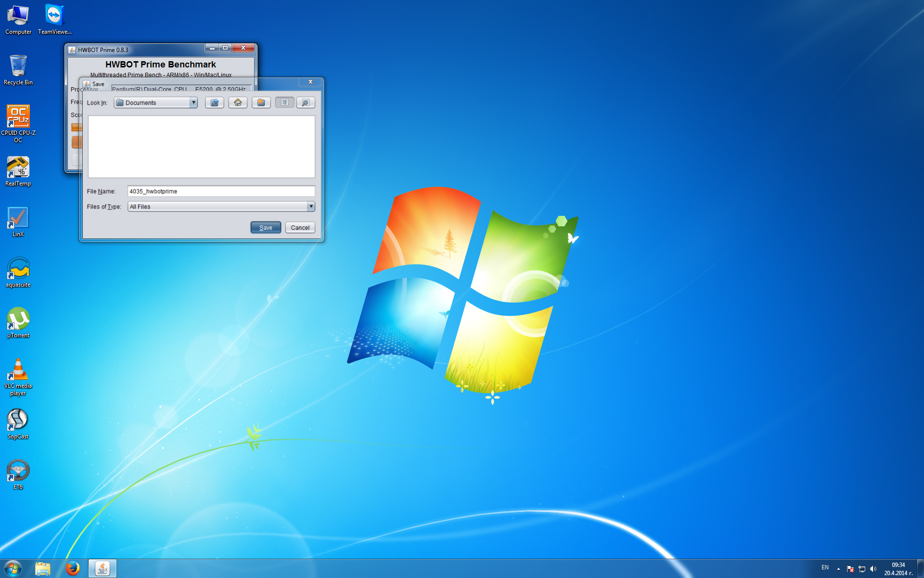Open the Windows Start menu
Viewport: 924px width, 578px height.
(x=13, y=568)
